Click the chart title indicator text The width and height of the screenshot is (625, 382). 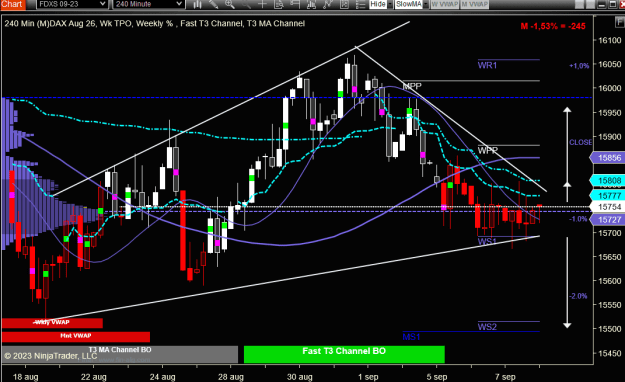155,24
